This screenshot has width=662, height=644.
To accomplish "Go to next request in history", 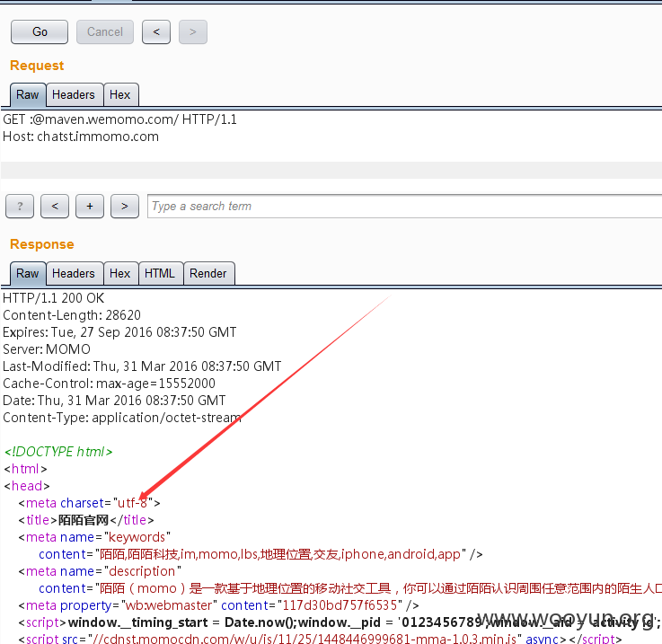I will point(193,31).
